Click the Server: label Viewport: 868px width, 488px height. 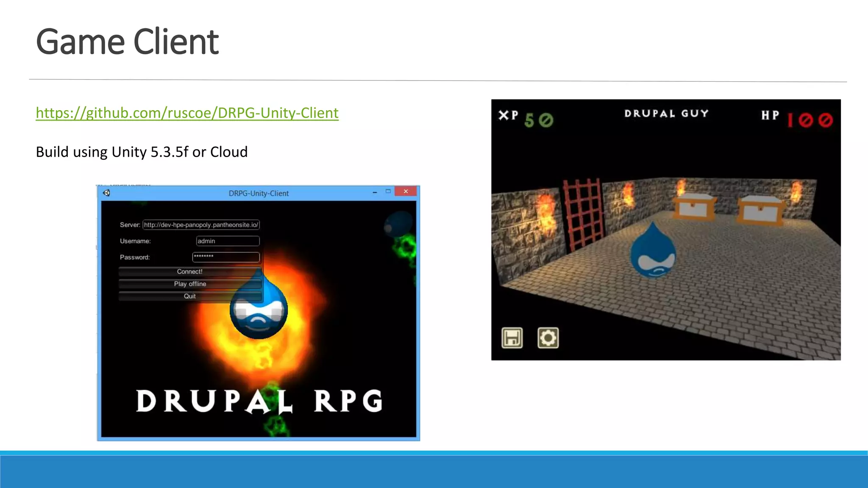click(130, 225)
